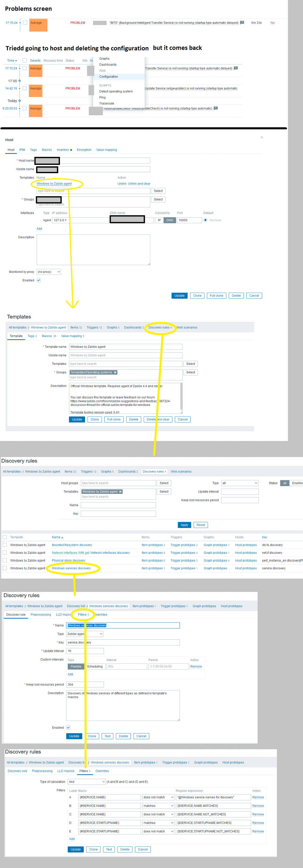The image size is (303, 868).
Task: Toggle Enabled checkbox in discovery rule form
Action: [68, 728]
